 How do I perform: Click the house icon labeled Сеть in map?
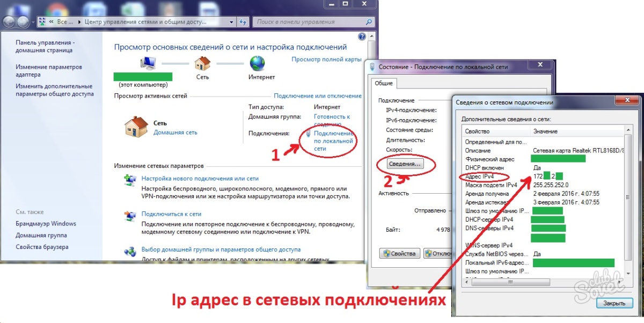click(x=202, y=63)
